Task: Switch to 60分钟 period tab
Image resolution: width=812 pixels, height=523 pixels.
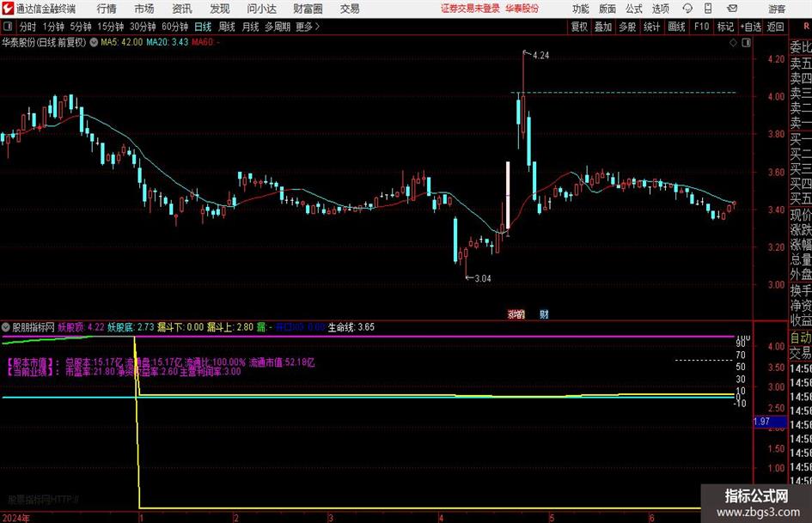Action: coord(174,27)
